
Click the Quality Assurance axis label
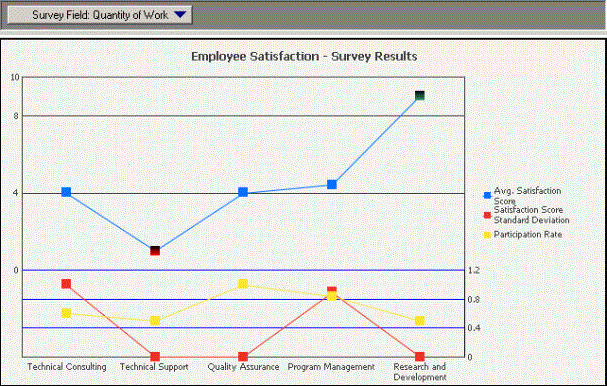point(243,367)
